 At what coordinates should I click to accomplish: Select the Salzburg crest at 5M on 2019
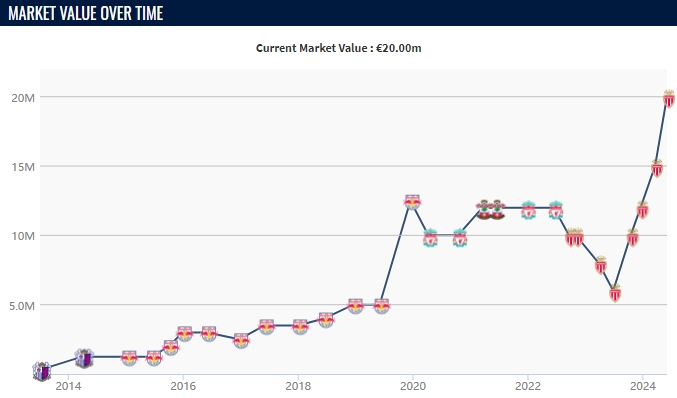click(x=355, y=306)
